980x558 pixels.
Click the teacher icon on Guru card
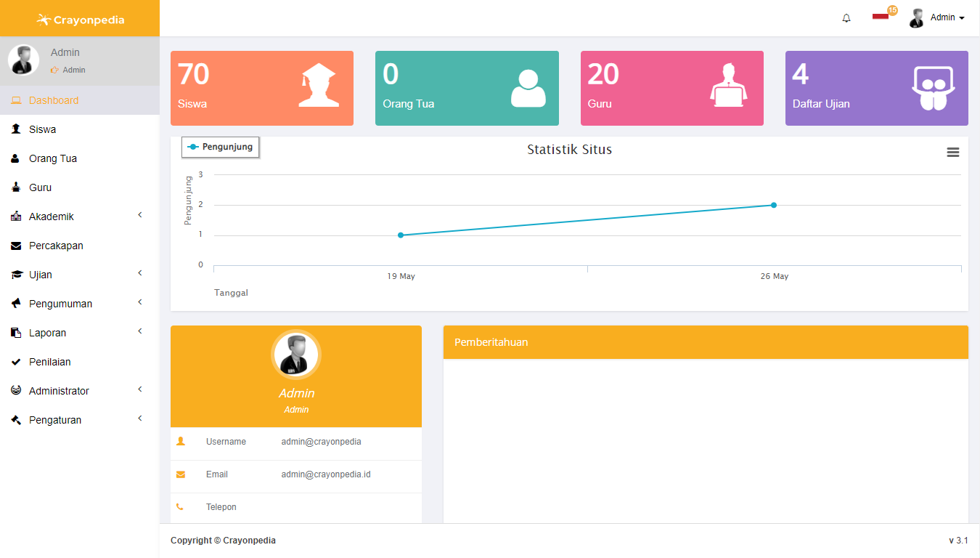(728, 86)
